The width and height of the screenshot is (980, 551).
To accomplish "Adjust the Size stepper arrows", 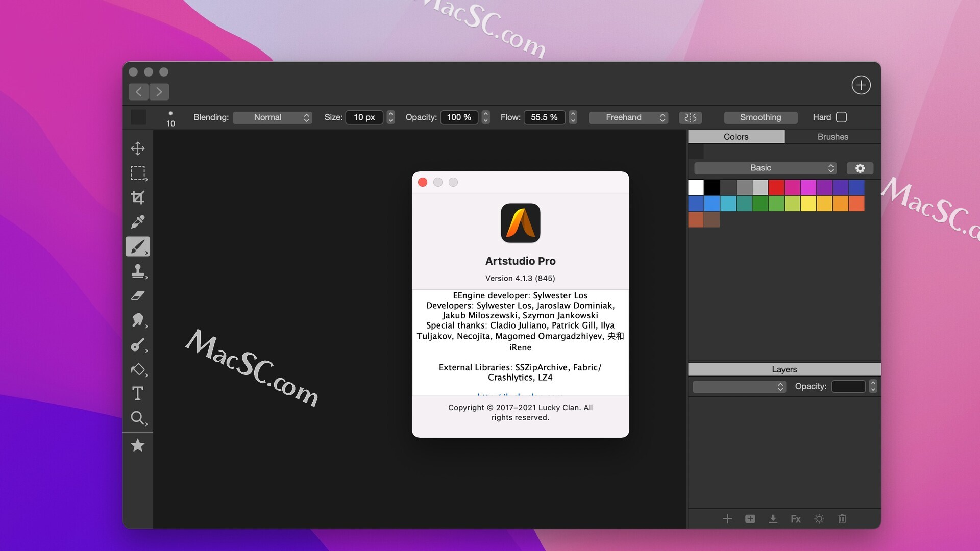I will tap(390, 117).
